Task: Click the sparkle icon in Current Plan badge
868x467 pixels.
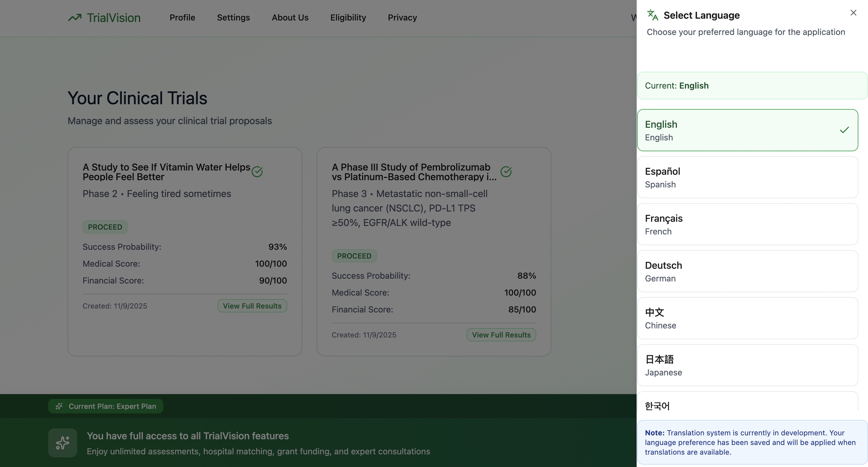Action: click(59, 406)
